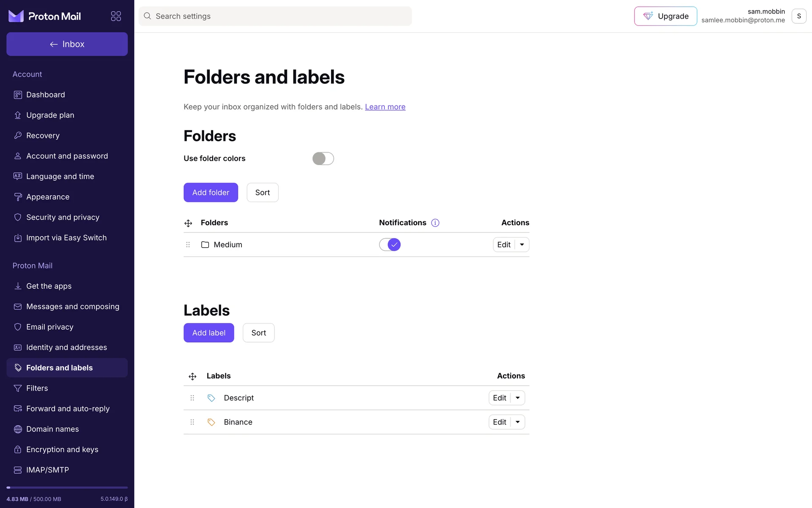
Task: Click the storage usage progress bar
Action: click(67, 488)
